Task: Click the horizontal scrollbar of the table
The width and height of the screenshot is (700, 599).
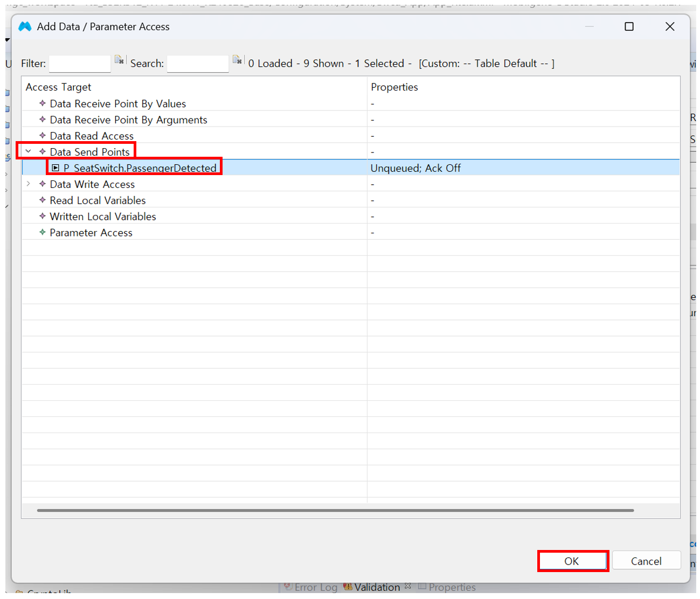Action: tap(335, 510)
